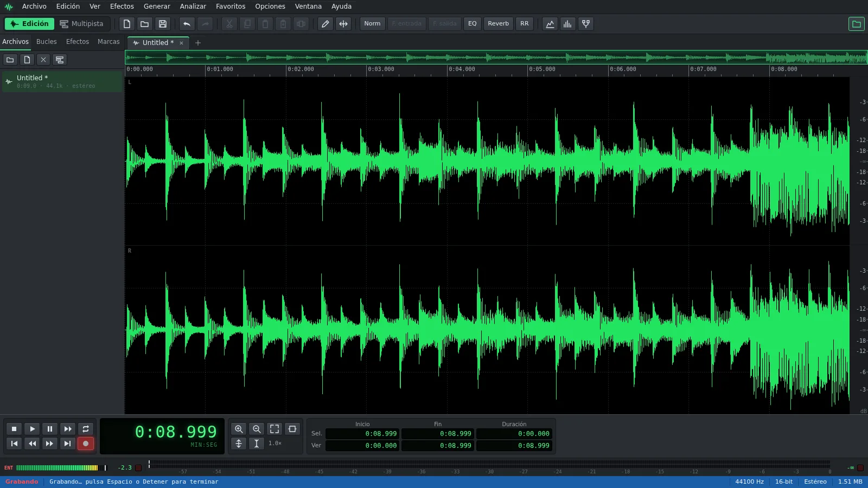868x488 pixels.
Task: Click the Duración selection field
Action: 514,434
